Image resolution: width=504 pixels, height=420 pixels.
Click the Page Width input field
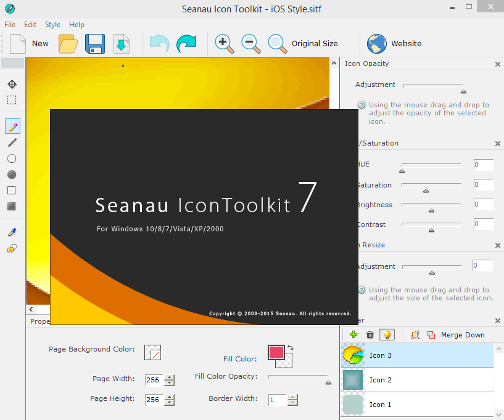pos(154,380)
